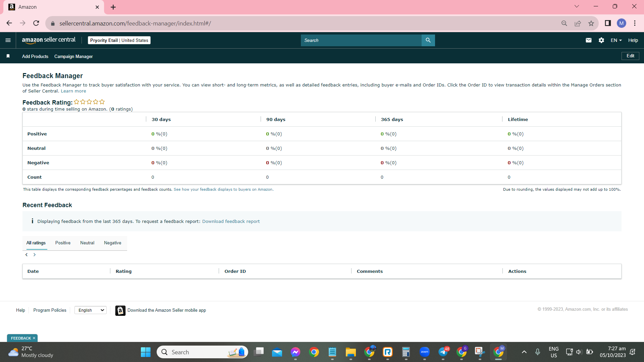Click the Help link in header
The width and height of the screenshot is (644, 362).
633,40
